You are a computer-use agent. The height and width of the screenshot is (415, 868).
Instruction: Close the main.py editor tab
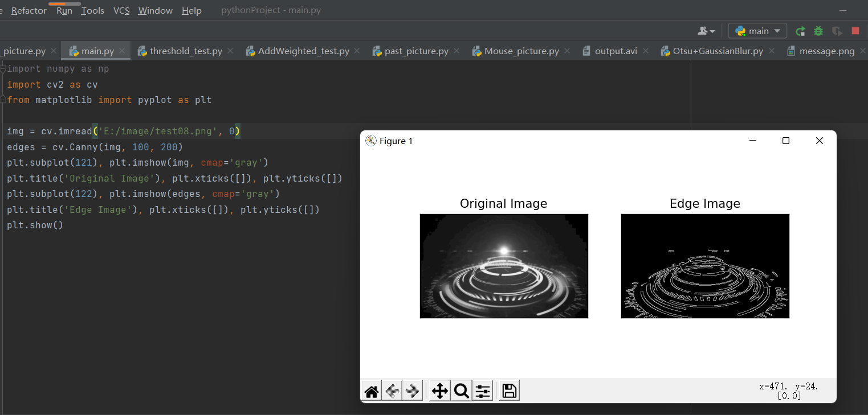(121, 51)
